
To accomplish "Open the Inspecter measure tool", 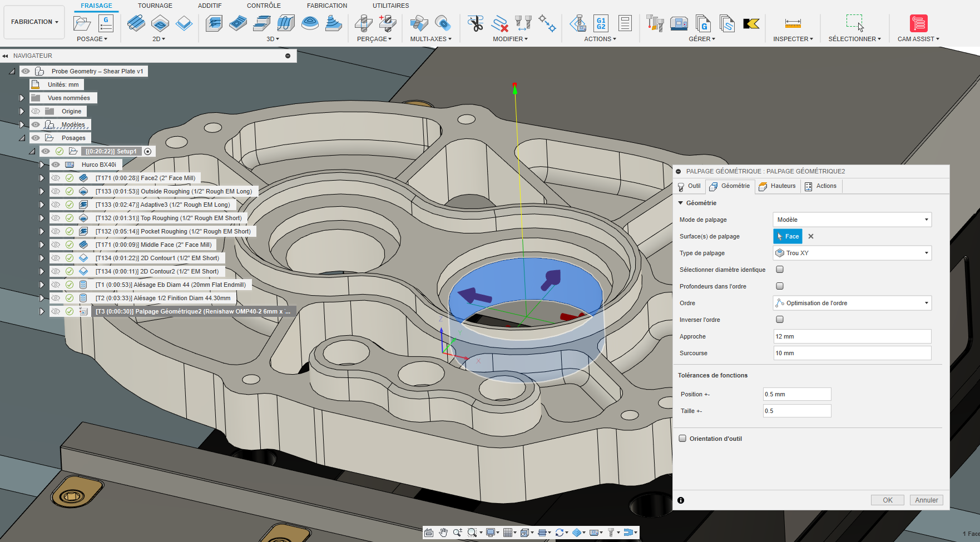I will [x=793, y=23].
